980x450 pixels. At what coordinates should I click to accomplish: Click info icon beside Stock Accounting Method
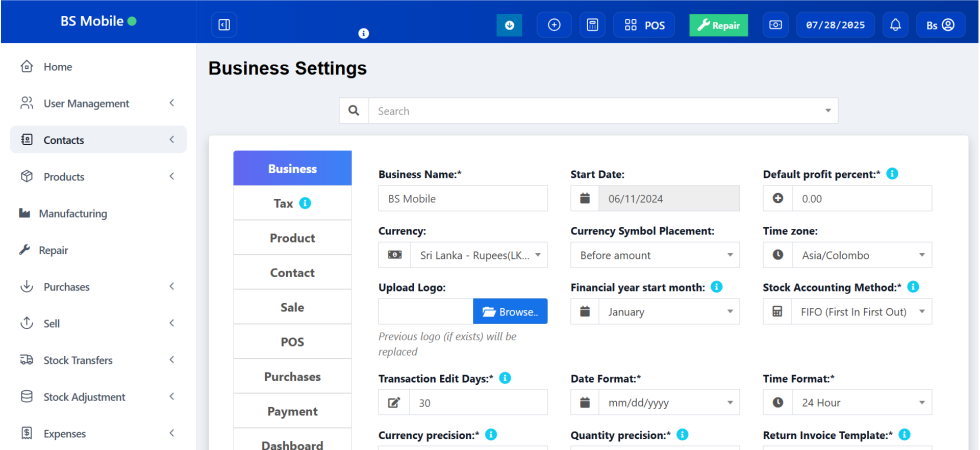coord(913,287)
